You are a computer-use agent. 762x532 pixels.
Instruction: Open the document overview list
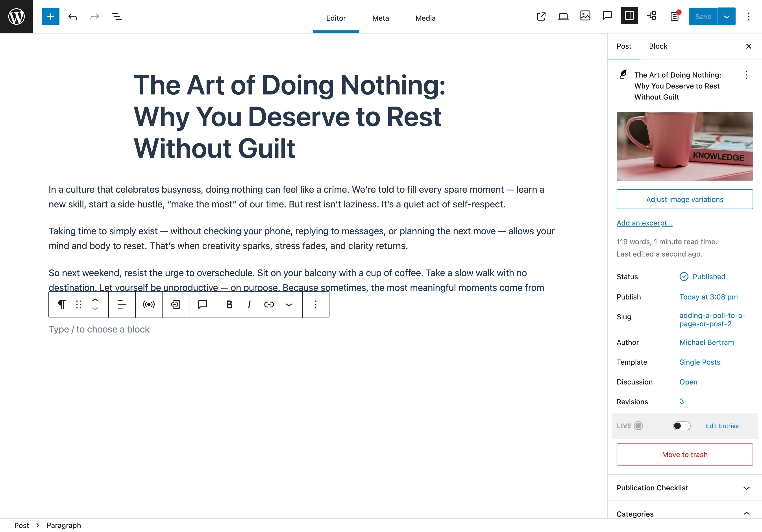[x=117, y=17]
